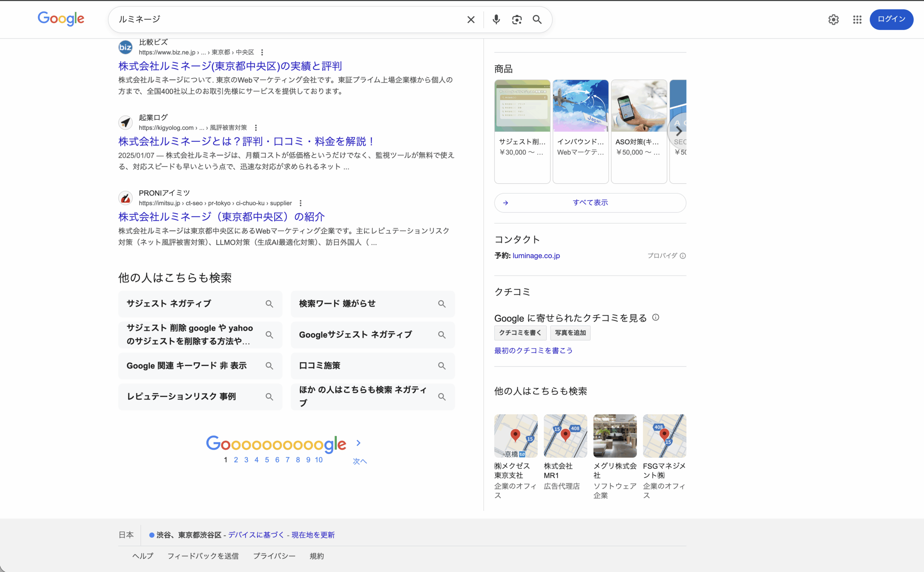
Task: Click the プロバイダ info icon
Action: pyautogui.click(x=683, y=256)
